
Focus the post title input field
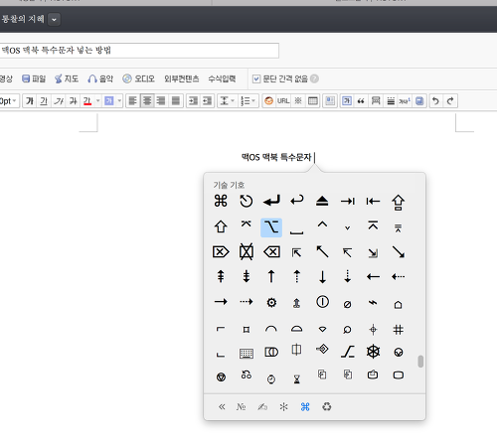[x=139, y=51]
